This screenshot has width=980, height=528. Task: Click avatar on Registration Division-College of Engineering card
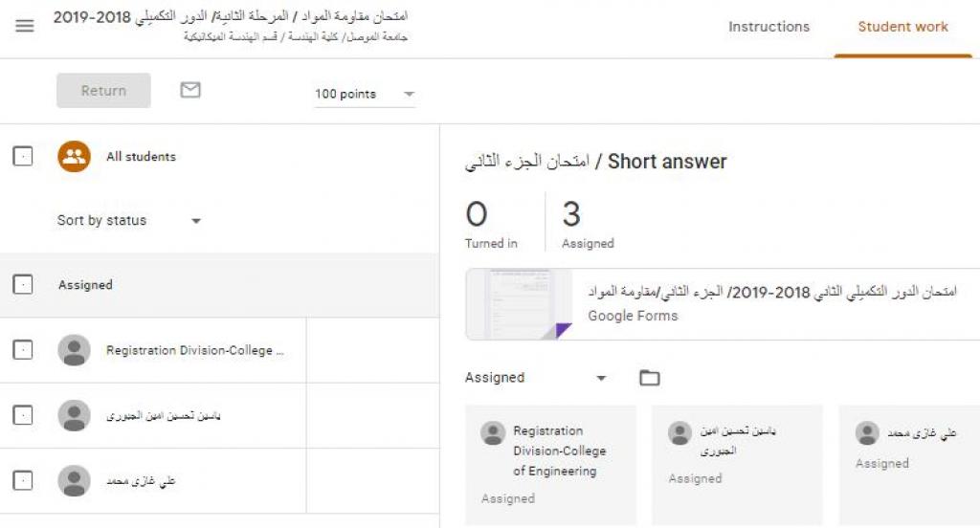pos(493,433)
